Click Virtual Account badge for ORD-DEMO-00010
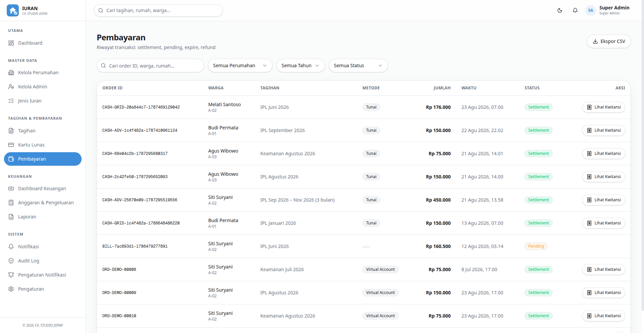Screen dimensions: 644x333 pos(380,316)
